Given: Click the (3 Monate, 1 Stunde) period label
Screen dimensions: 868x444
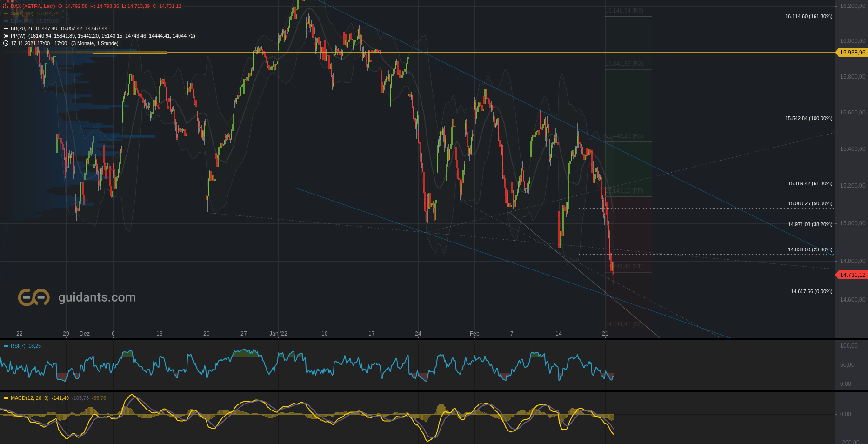Looking at the screenshot, I should click(95, 43).
